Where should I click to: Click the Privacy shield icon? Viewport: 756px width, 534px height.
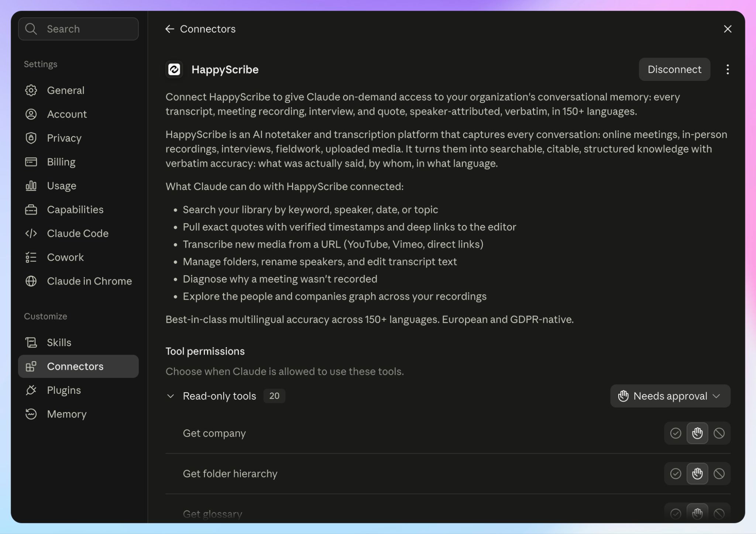(x=31, y=138)
